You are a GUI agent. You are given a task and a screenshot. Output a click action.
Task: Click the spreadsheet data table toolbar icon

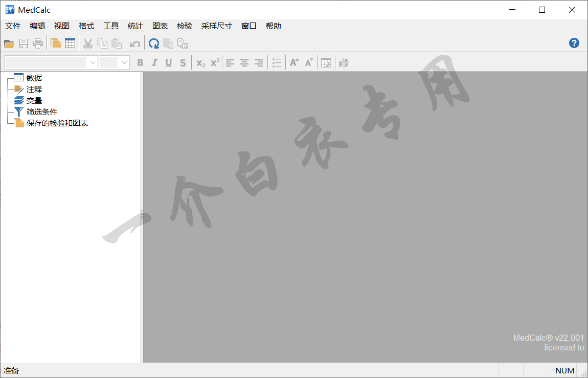tap(70, 43)
